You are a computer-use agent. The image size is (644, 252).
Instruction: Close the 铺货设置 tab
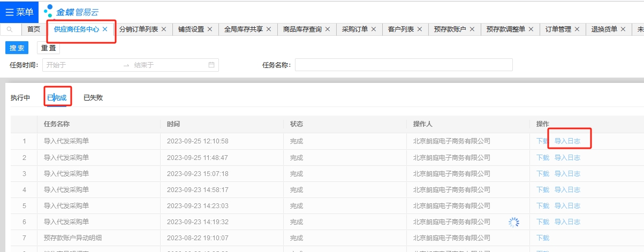(210, 29)
